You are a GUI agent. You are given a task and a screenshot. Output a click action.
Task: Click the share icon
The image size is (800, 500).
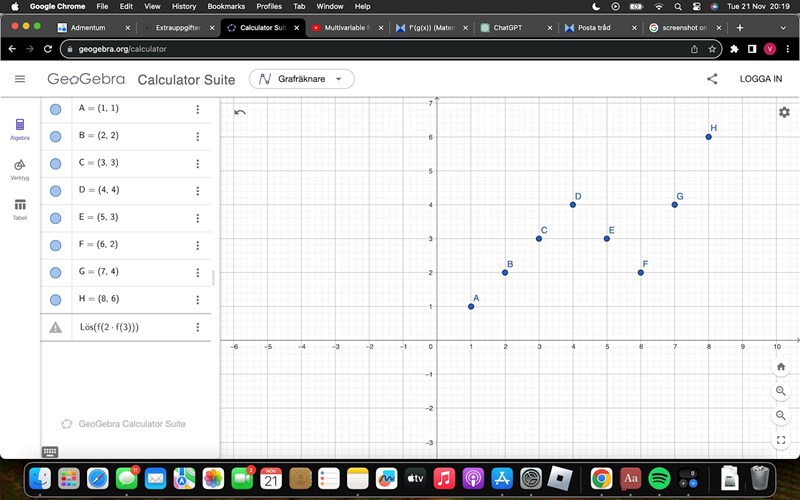tap(712, 79)
